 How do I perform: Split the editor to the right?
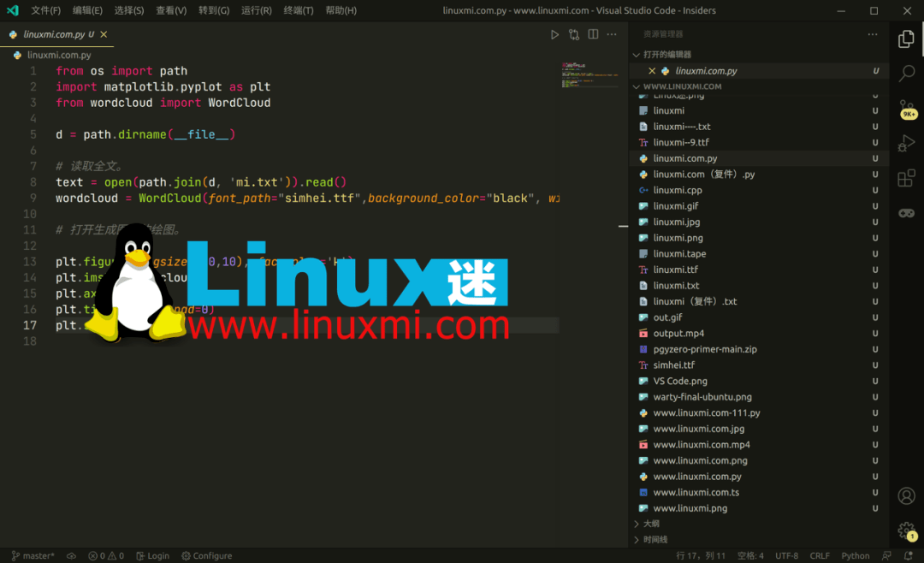(592, 34)
